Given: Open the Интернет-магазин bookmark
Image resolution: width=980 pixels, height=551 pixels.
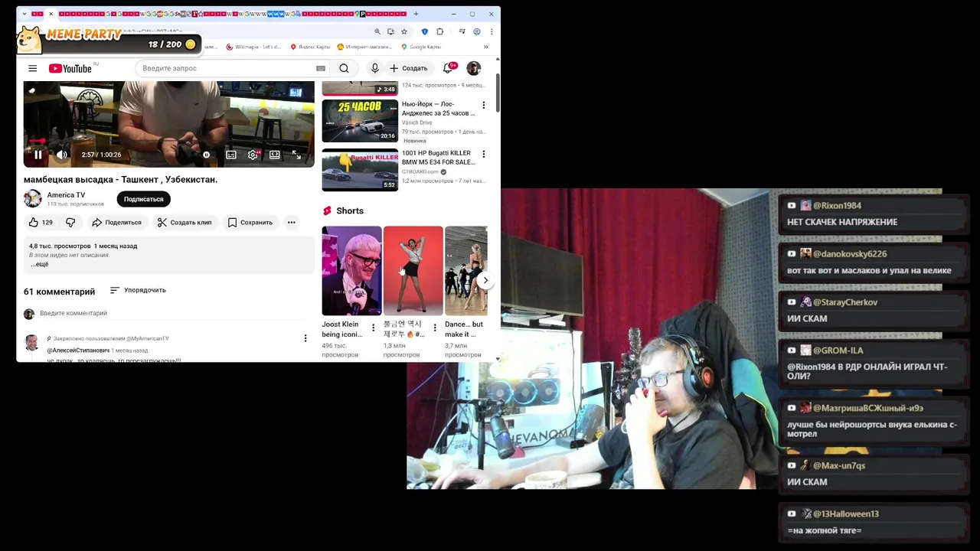Looking at the screenshot, I should [x=364, y=47].
